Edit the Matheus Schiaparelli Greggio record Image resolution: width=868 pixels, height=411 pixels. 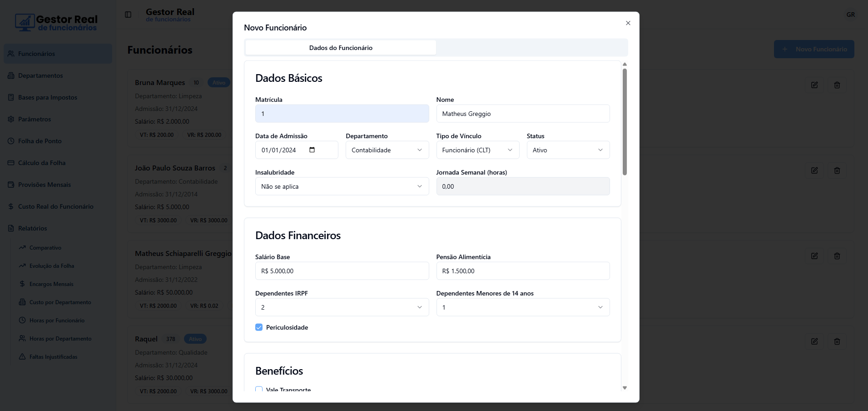pos(814,256)
